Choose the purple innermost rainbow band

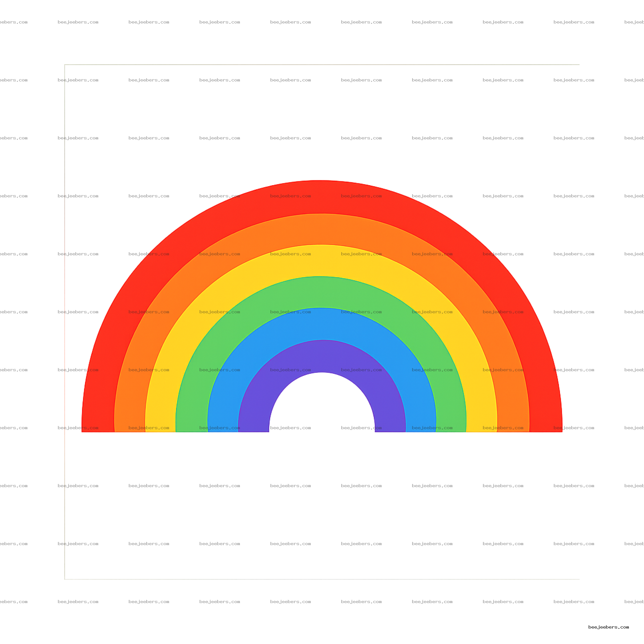322,356
